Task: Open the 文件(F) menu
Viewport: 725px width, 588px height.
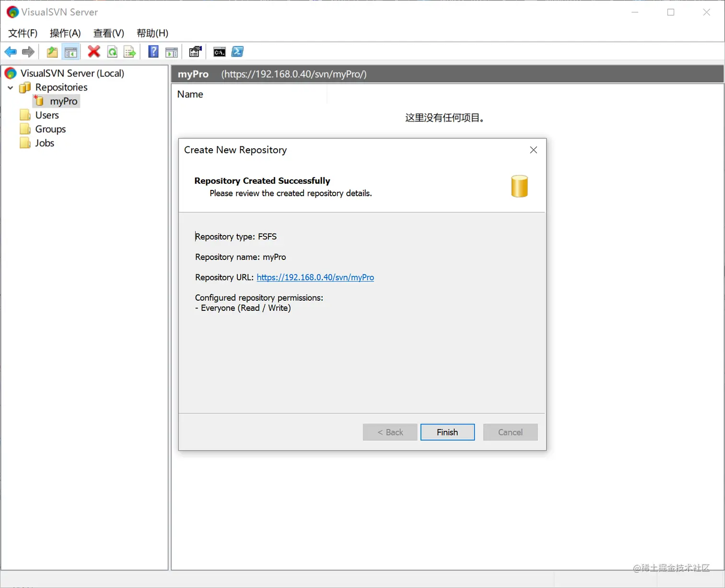Action: [23, 33]
